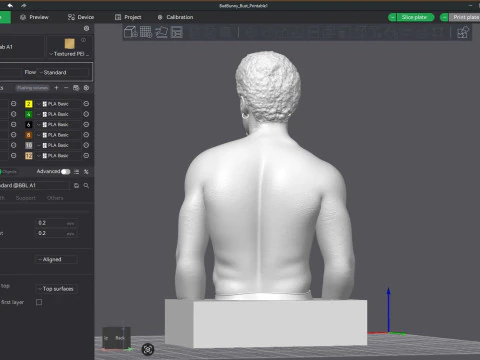Click round icon left of filament 2 swatch
This screenshot has width=480, height=360.
[x=13, y=104]
